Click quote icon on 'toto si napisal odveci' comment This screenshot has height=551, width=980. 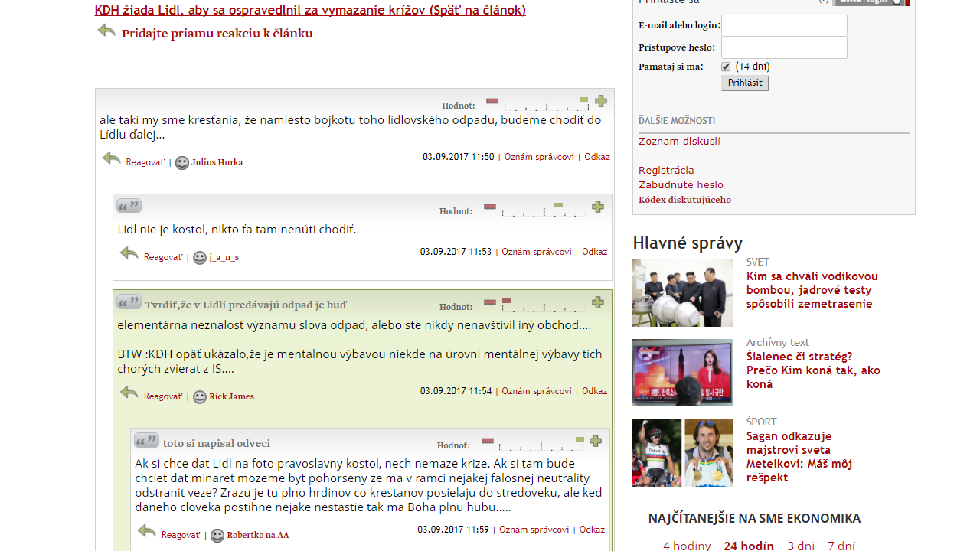coord(146,440)
